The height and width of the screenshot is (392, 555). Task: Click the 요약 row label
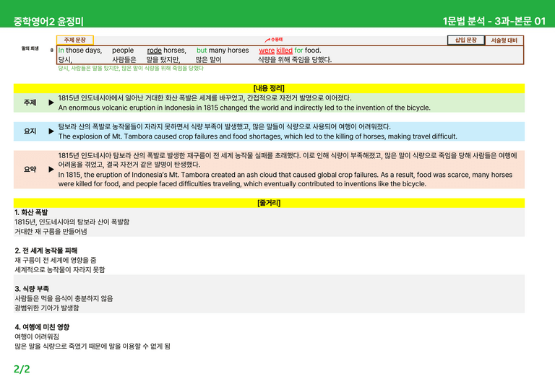point(30,170)
